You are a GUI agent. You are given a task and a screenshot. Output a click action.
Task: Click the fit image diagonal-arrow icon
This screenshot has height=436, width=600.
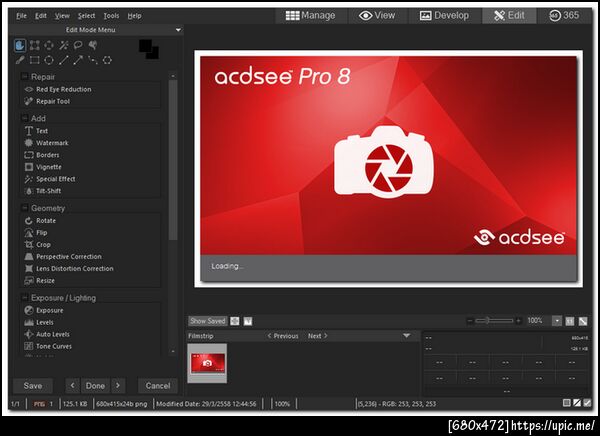pos(583,321)
